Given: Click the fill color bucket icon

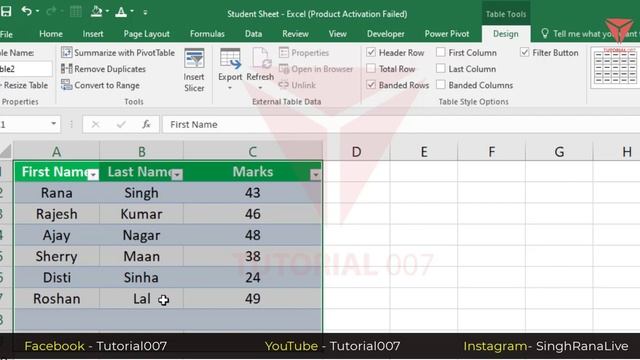Looking at the screenshot, I should click(x=97, y=11).
